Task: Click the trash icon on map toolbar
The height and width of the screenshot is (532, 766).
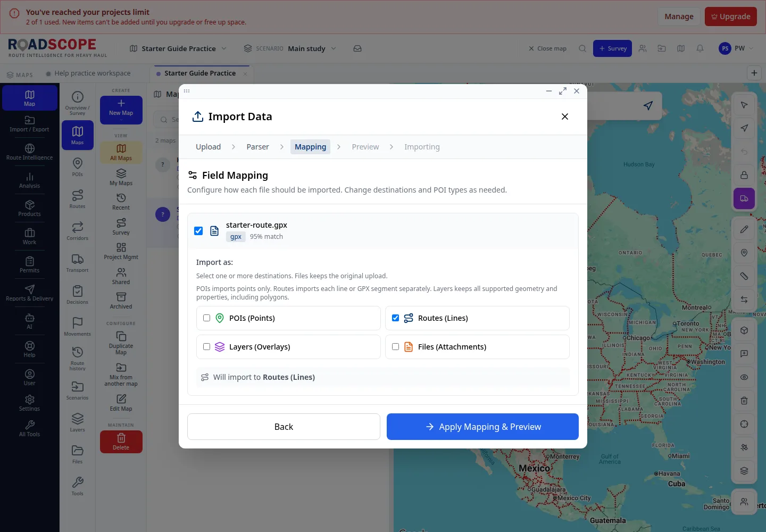Action: (744, 401)
